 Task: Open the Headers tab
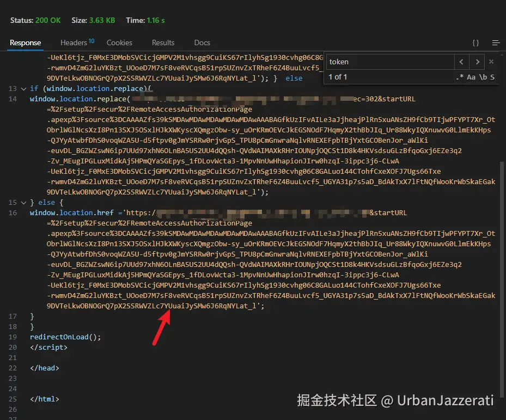pyautogui.click(x=77, y=42)
